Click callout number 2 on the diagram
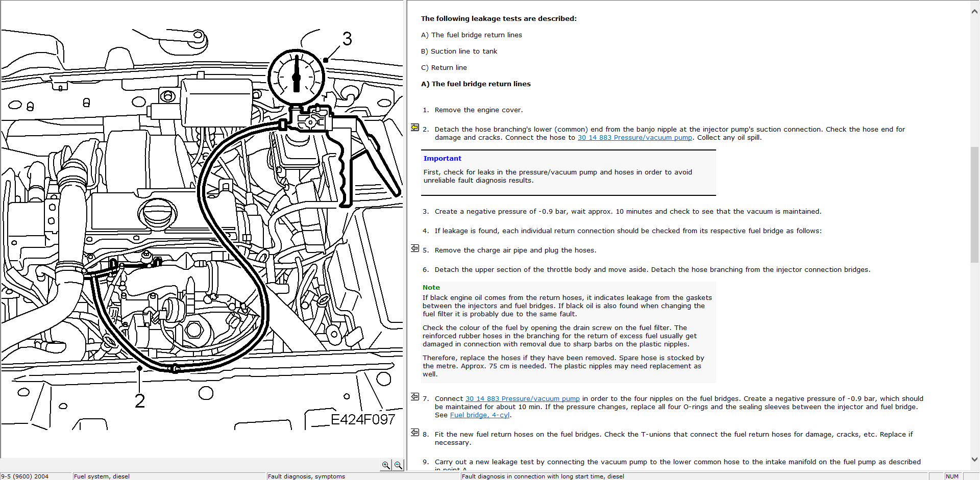The width and height of the screenshot is (980, 480). pyautogui.click(x=140, y=401)
